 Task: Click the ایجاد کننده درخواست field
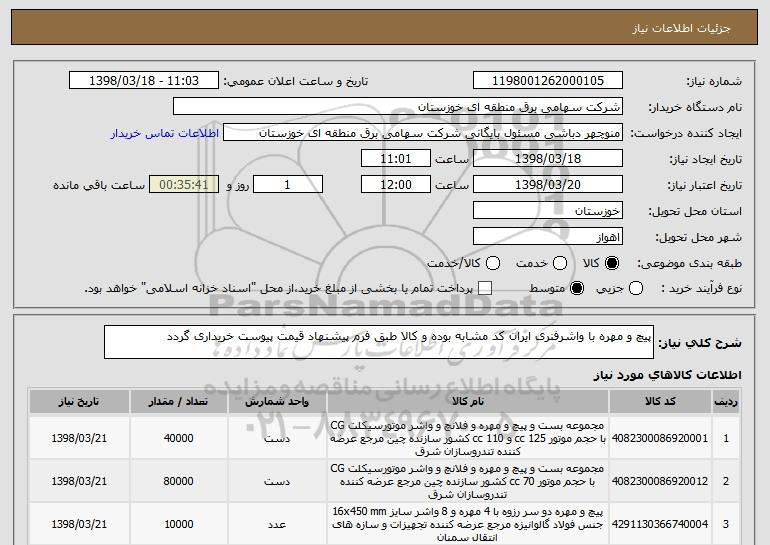pos(422,133)
